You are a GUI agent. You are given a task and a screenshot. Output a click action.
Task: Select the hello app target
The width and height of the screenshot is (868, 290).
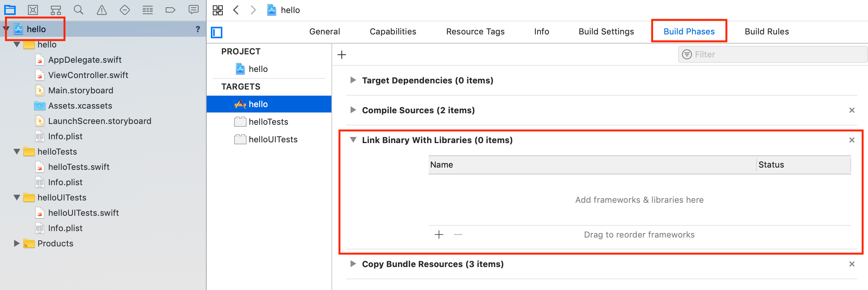269,104
